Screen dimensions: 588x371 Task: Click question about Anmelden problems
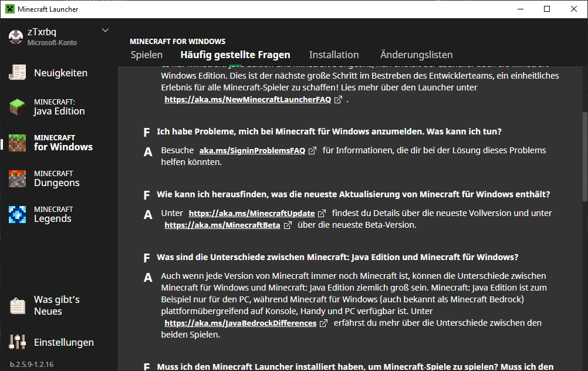pyautogui.click(x=329, y=131)
